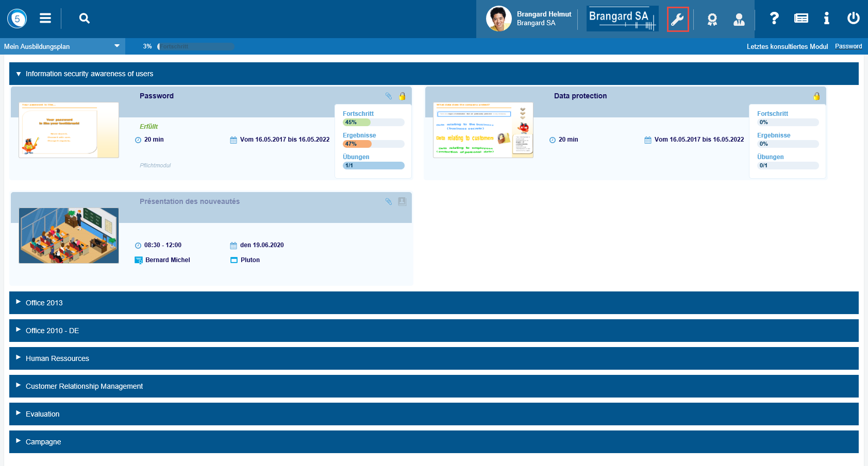Open the Mein Ausbildungsplan dropdown
The image size is (868, 466).
[62, 46]
